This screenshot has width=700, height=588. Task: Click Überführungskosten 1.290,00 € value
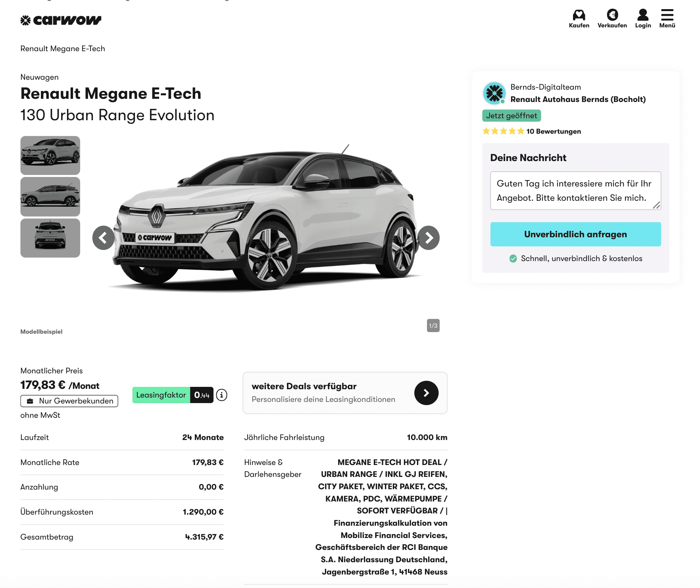pos(203,512)
